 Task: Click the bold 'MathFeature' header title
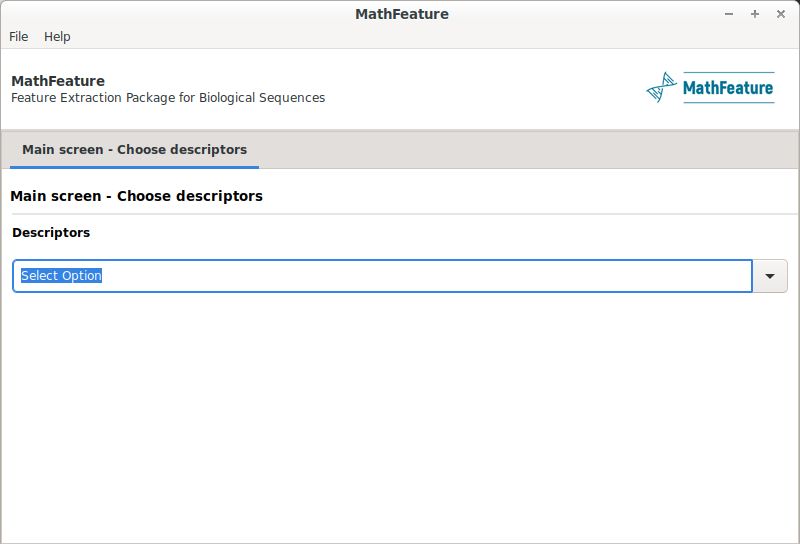tap(58, 81)
